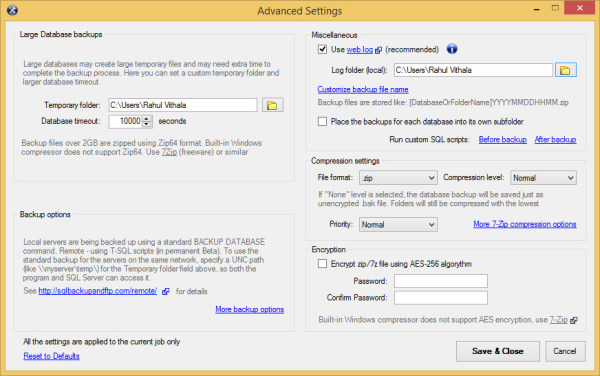Toggle the Use web log checkbox

322,49
